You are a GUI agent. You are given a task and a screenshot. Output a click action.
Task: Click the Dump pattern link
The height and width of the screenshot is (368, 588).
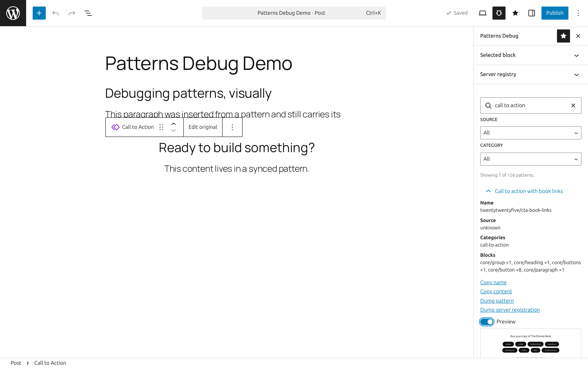(x=497, y=301)
